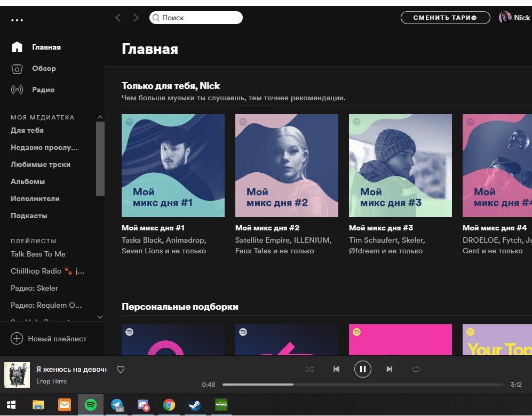This screenshot has height=416, width=532.
Task: Click the sidebar scrollbar thumb
Action: click(100, 159)
